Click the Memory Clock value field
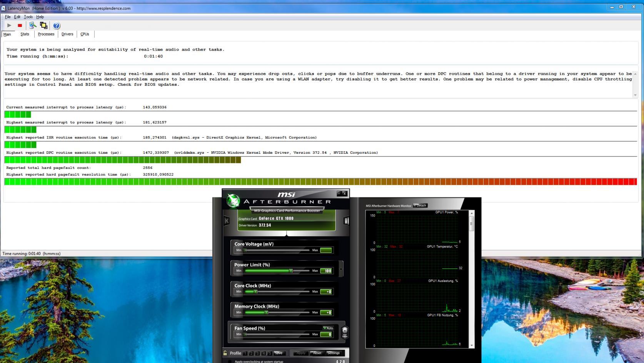This screenshot has height=363, width=644. [x=326, y=312]
